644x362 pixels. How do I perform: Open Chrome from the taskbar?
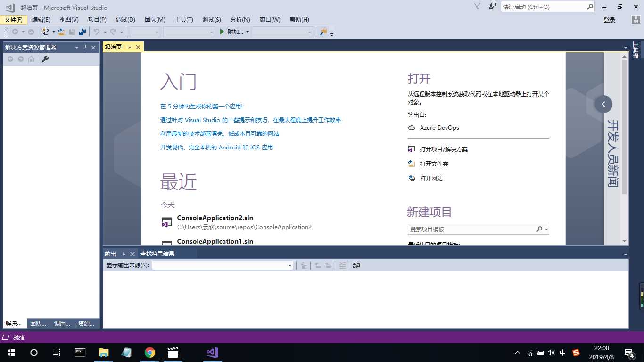[150, 352]
